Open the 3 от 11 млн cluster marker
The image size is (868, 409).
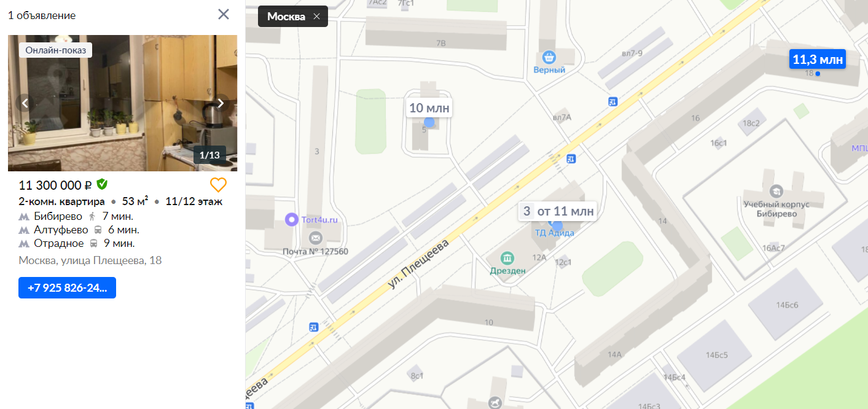[x=558, y=211]
